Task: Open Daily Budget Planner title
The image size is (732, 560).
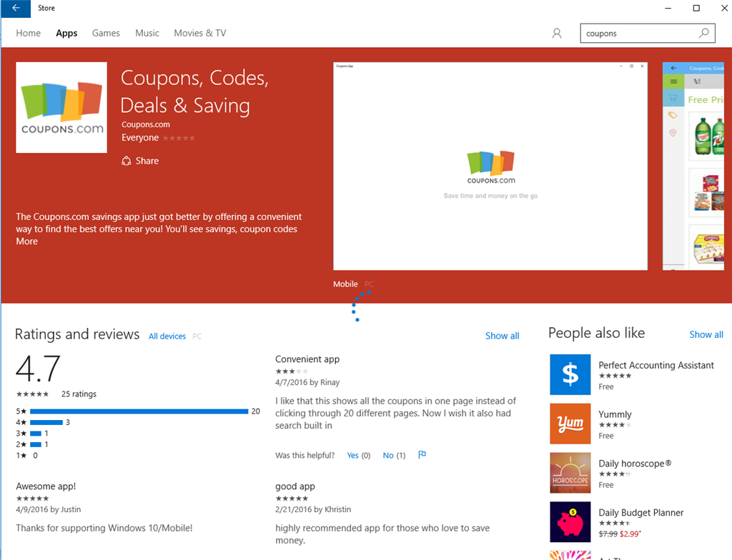Action: pyautogui.click(x=641, y=512)
